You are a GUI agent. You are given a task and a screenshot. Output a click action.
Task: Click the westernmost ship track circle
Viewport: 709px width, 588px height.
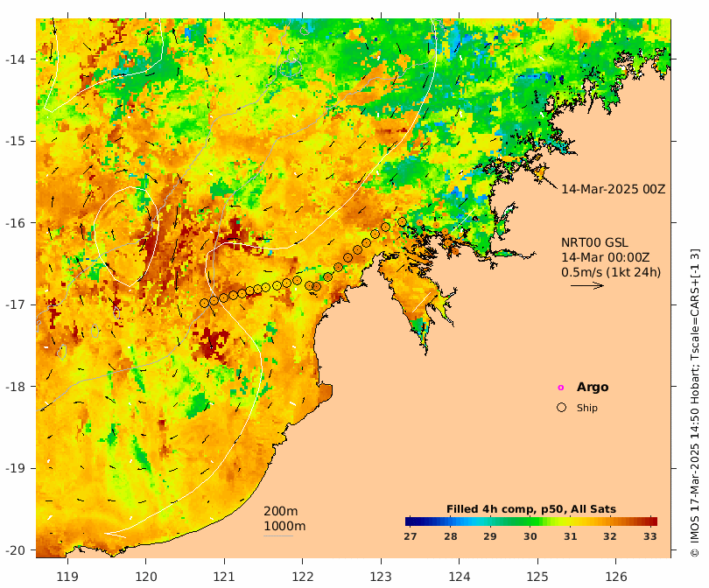(204, 304)
